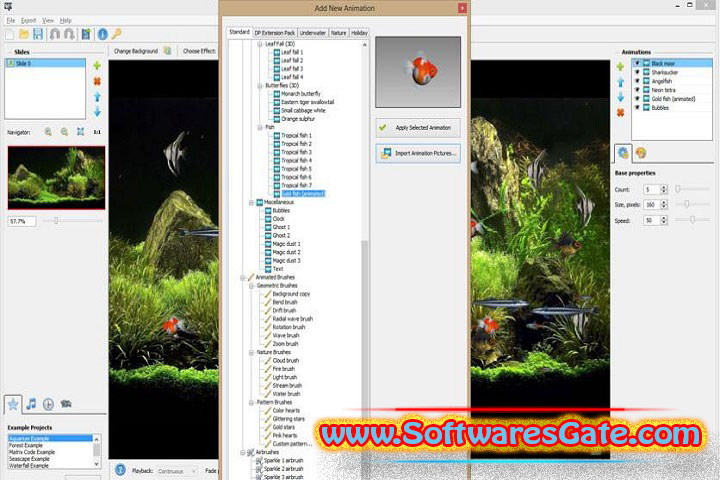Zoom in on the navigator
The height and width of the screenshot is (480, 720).
click(48, 132)
